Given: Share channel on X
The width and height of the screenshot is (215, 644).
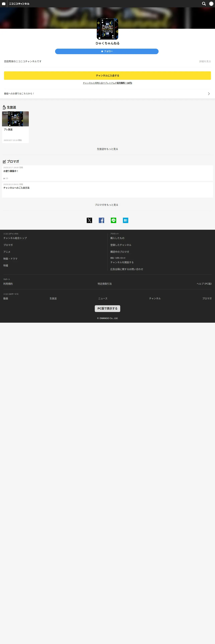Looking at the screenshot, I should point(89,220).
